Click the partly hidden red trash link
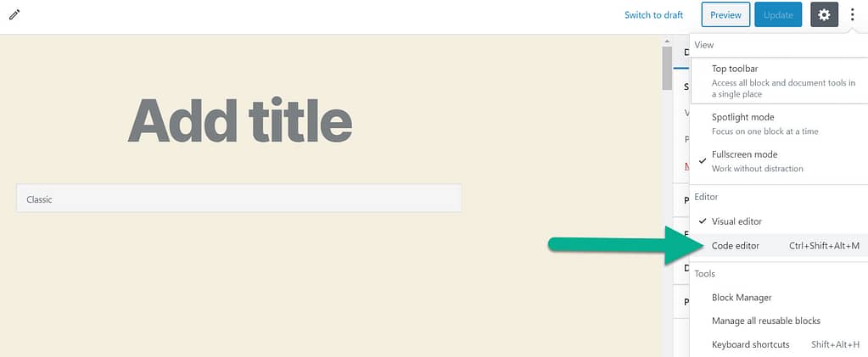 click(x=687, y=166)
